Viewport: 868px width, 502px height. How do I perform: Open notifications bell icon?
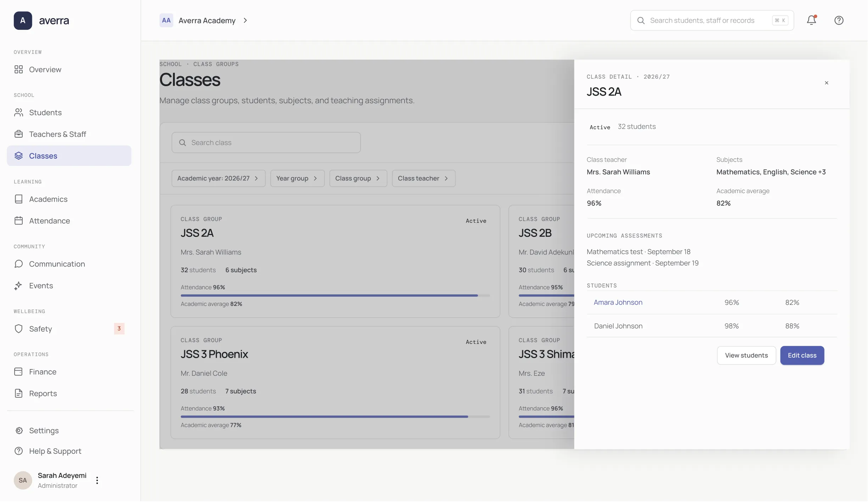click(811, 20)
